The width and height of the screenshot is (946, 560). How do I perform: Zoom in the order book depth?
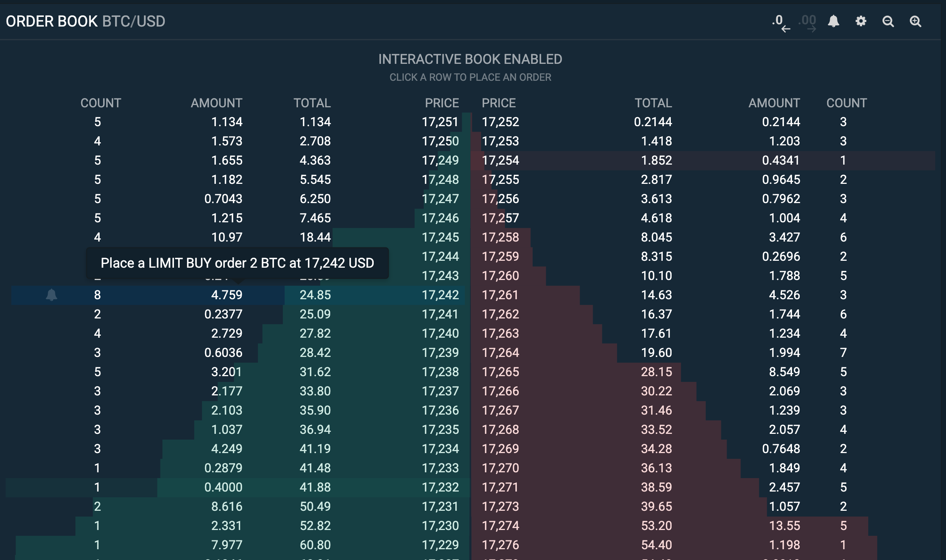pos(915,21)
